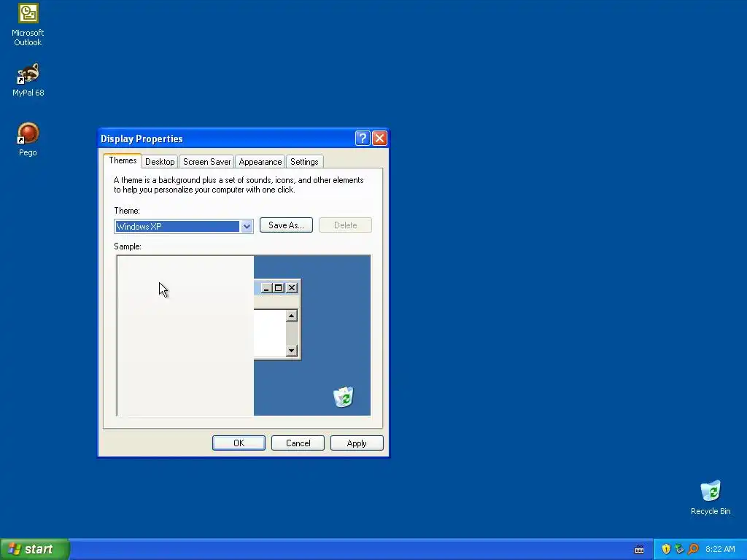The height and width of the screenshot is (560, 747).
Task: Expand the Theme dropdown arrow
Action: click(247, 227)
